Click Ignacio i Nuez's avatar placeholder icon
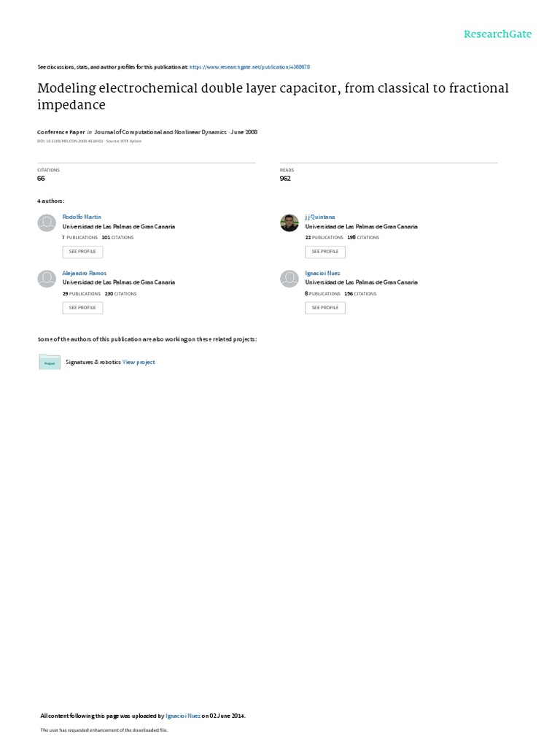The image size is (560, 747). pyautogui.click(x=289, y=279)
